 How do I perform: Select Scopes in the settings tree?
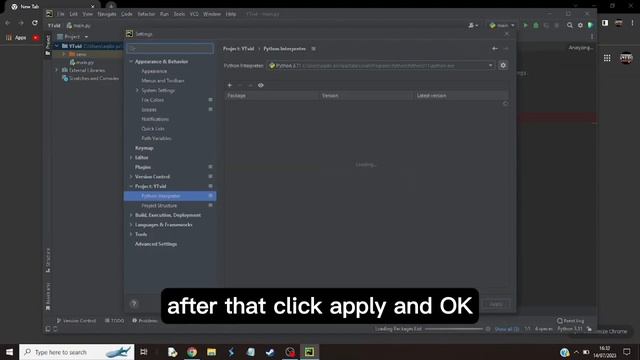pyautogui.click(x=149, y=109)
